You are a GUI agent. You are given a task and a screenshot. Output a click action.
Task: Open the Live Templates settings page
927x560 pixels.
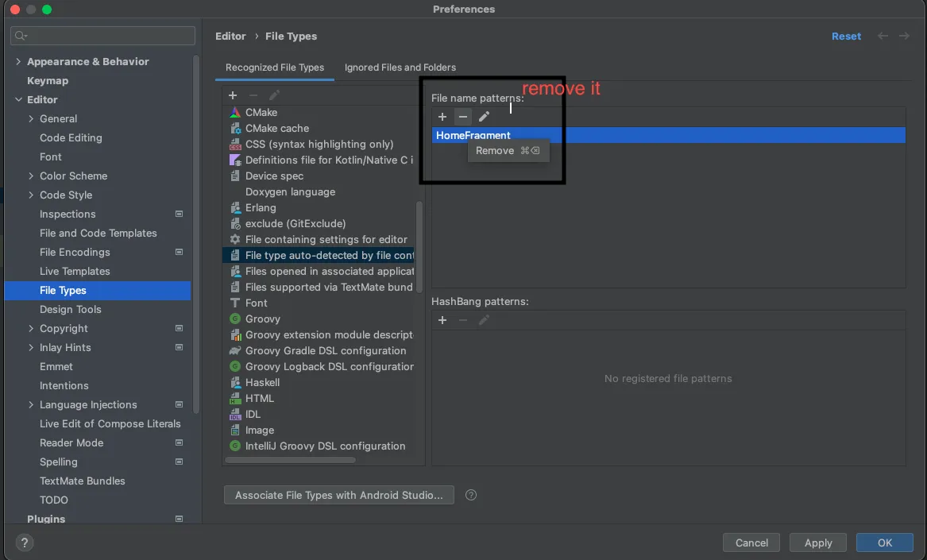point(75,271)
